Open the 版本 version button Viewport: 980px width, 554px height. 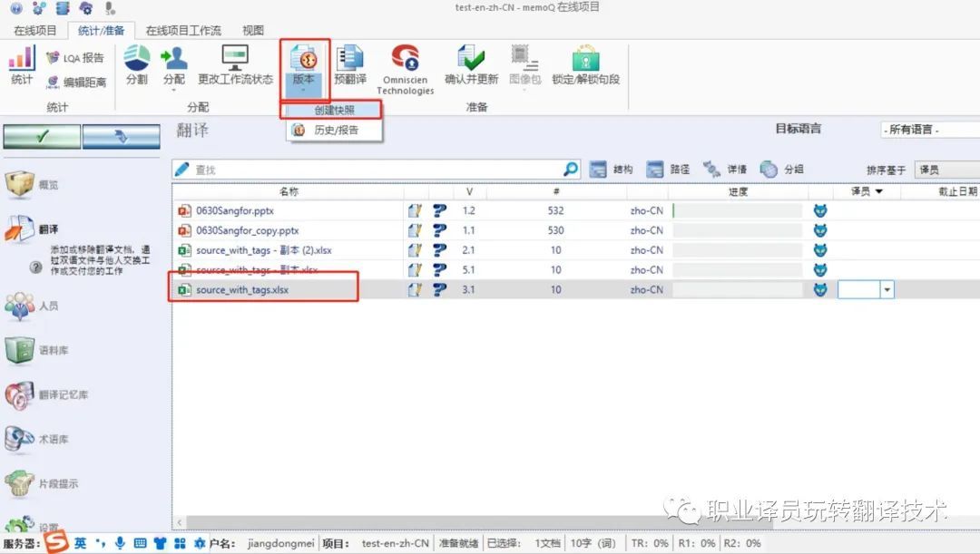(x=304, y=69)
